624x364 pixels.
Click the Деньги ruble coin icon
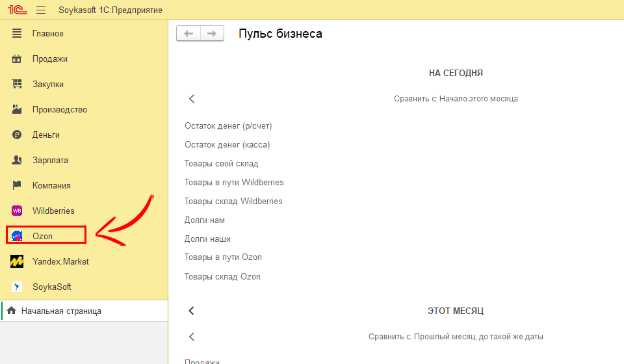pos(18,135)
